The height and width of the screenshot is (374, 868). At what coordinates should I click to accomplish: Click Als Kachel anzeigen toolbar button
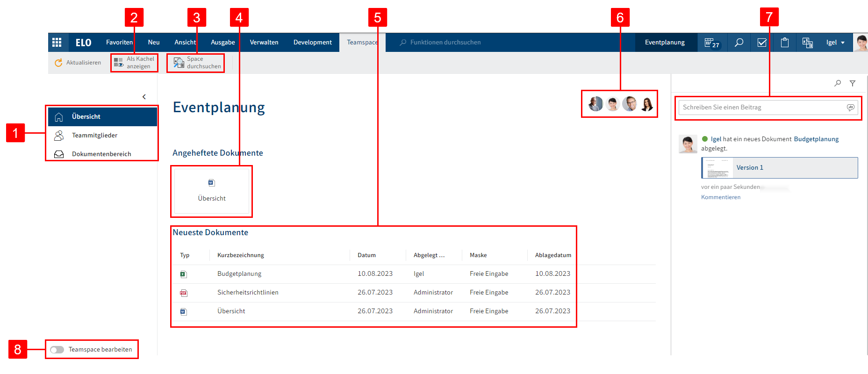click(x=134, y=63)
